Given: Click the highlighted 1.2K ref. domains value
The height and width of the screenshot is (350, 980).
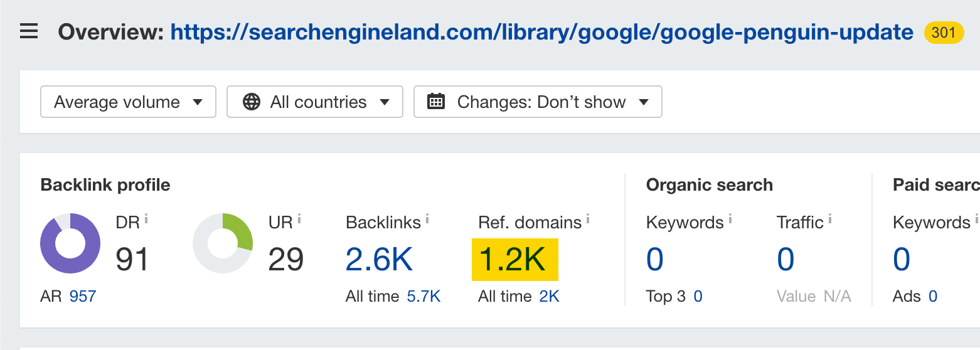Looking at the screenshot, I should [x=514, y=259].
